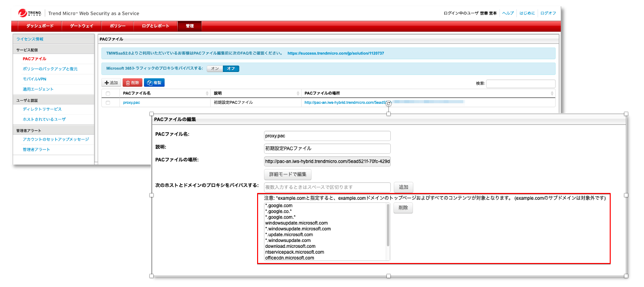Open the proxy.pac file link

[131, 103]
